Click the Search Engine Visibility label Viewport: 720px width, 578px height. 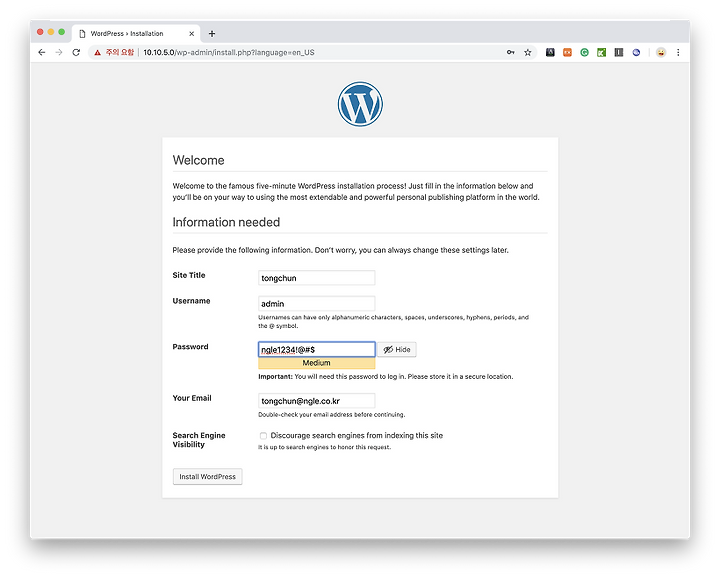[x=199, y=440]
